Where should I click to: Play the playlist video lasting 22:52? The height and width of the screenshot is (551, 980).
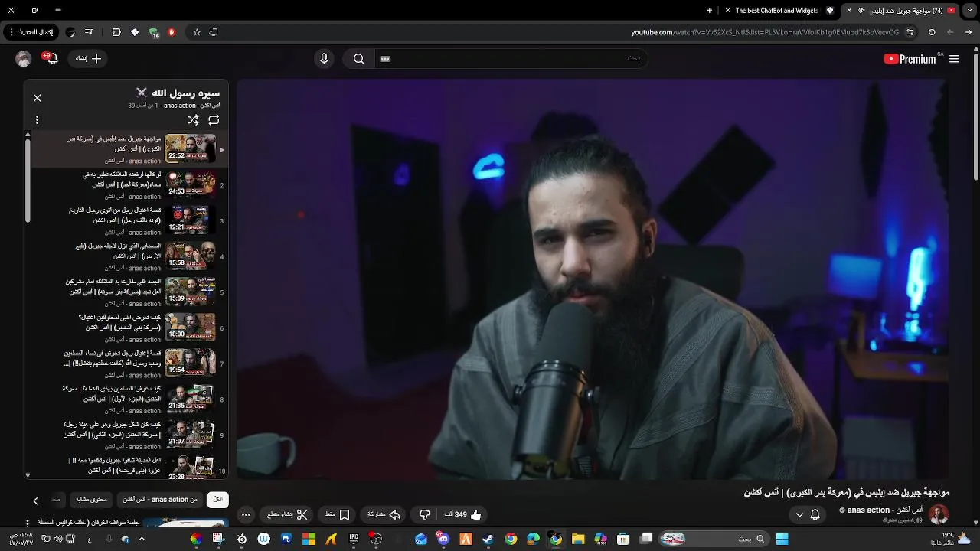127,148
